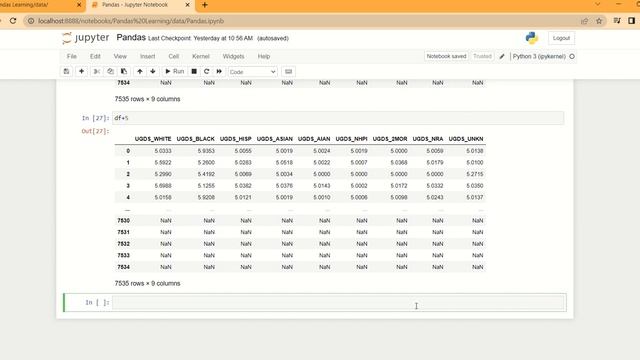
Task: Rename the notebook by clicking the Pandas title
Action: (131, 38)
